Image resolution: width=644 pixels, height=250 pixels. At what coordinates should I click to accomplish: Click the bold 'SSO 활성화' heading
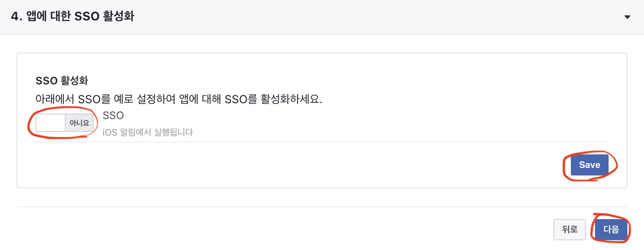click(x=62, y=81)
